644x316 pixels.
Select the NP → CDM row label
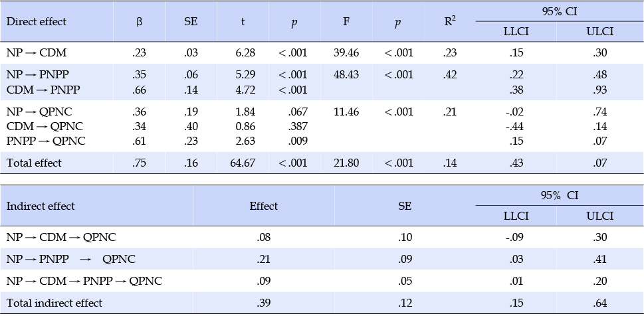pyautogui.click(x=36, y=52)
